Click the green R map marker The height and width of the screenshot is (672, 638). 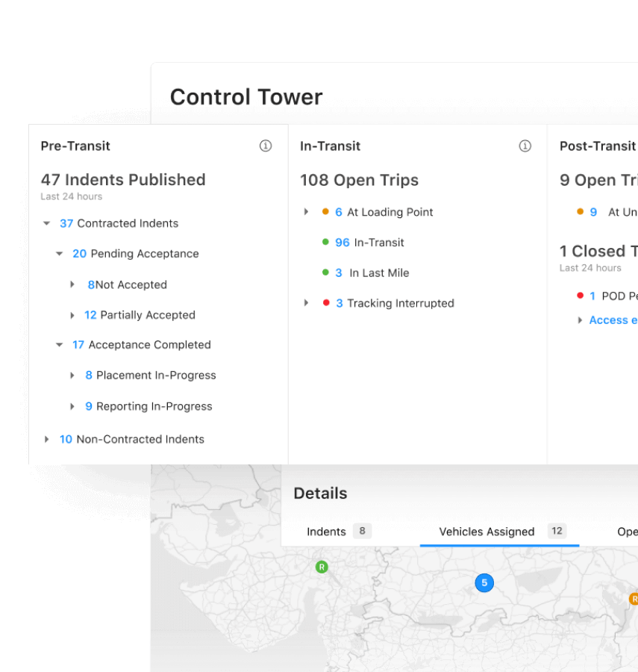(x=322, y=567)
